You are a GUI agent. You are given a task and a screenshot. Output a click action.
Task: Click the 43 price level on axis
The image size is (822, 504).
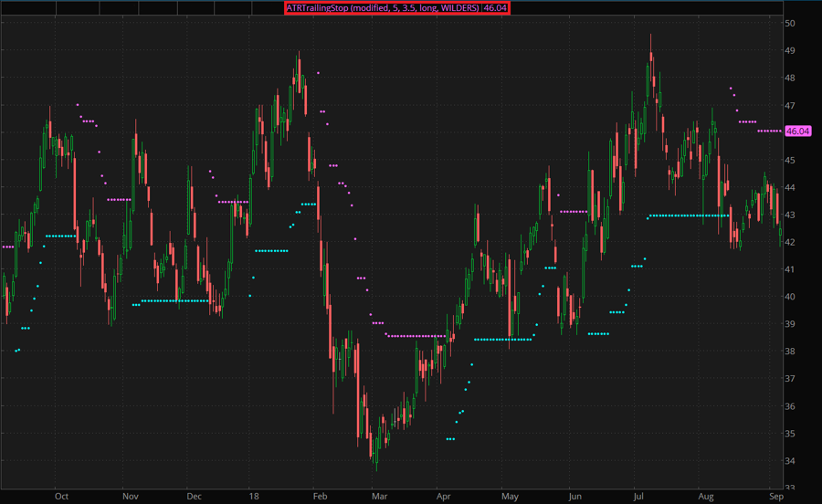[x=790, y=215]
